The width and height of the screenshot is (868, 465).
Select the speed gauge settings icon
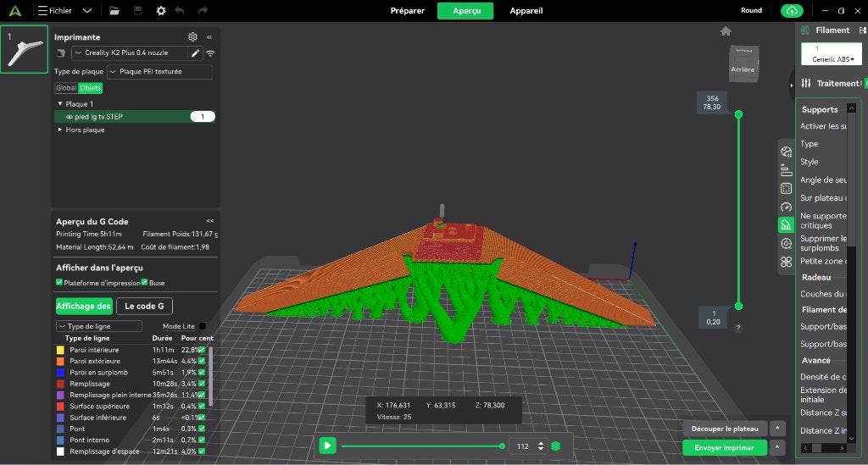[x=786, y=207]
